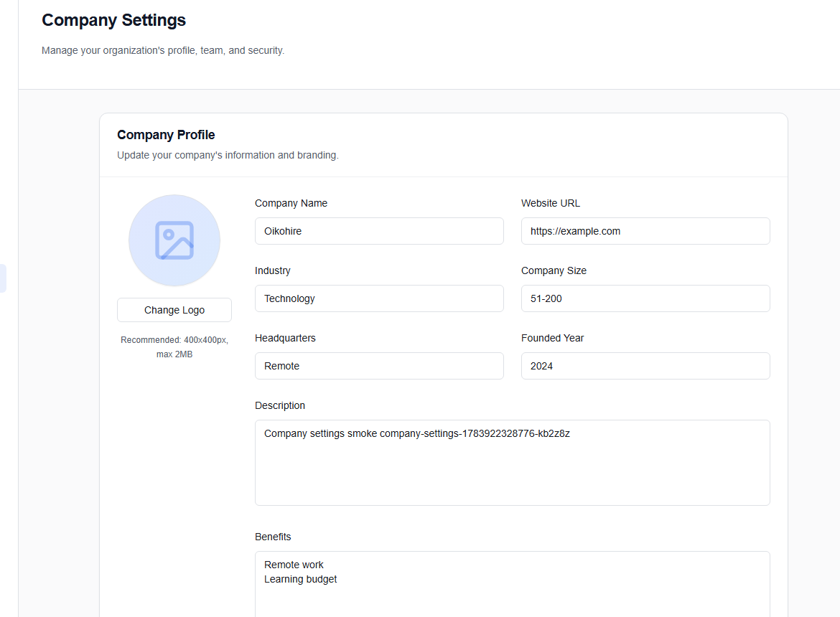The height and width of the screenshot is (617, 840).
Task: Click the Company Settings page heading
Action: [x=113, y=20]
